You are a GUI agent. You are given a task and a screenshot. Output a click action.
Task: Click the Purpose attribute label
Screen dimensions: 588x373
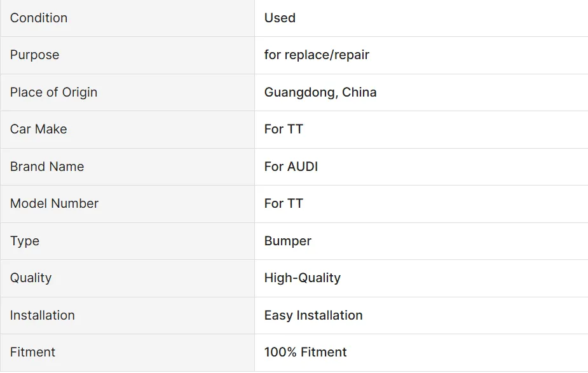coord(35,55)
